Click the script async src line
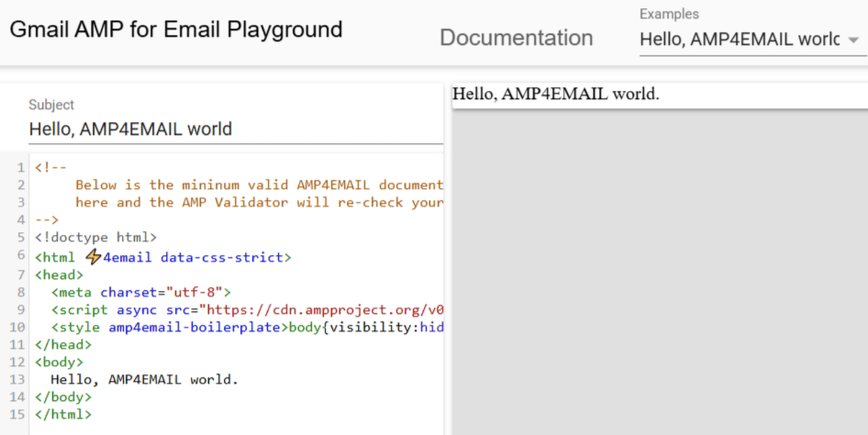868x435 pixels. pos(247,309)
